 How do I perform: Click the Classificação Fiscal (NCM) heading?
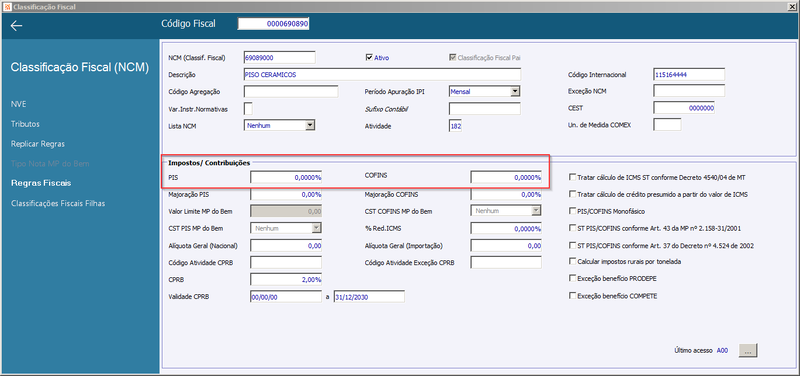[80, 67]
